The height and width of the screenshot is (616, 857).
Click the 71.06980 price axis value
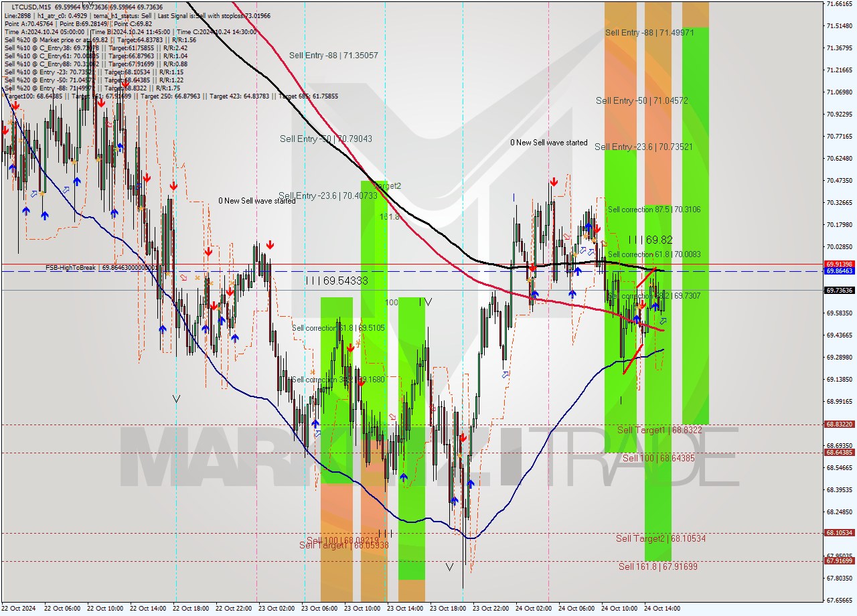(840, 92)
